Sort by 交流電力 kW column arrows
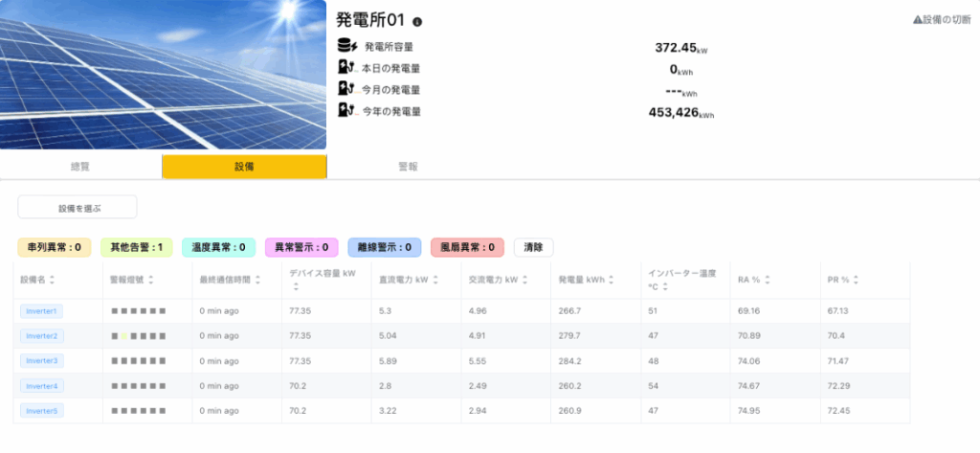980x453 pixels. [524, 281]
